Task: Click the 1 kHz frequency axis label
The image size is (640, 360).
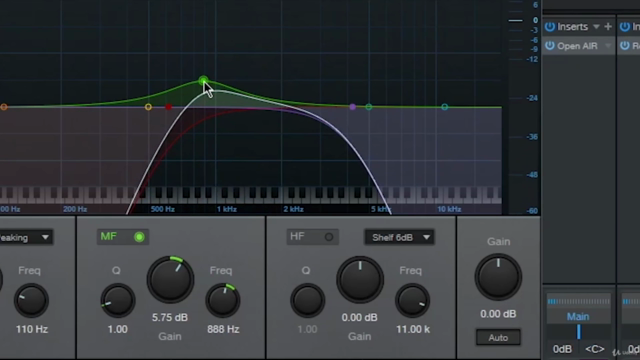Action: pos(227,209)
